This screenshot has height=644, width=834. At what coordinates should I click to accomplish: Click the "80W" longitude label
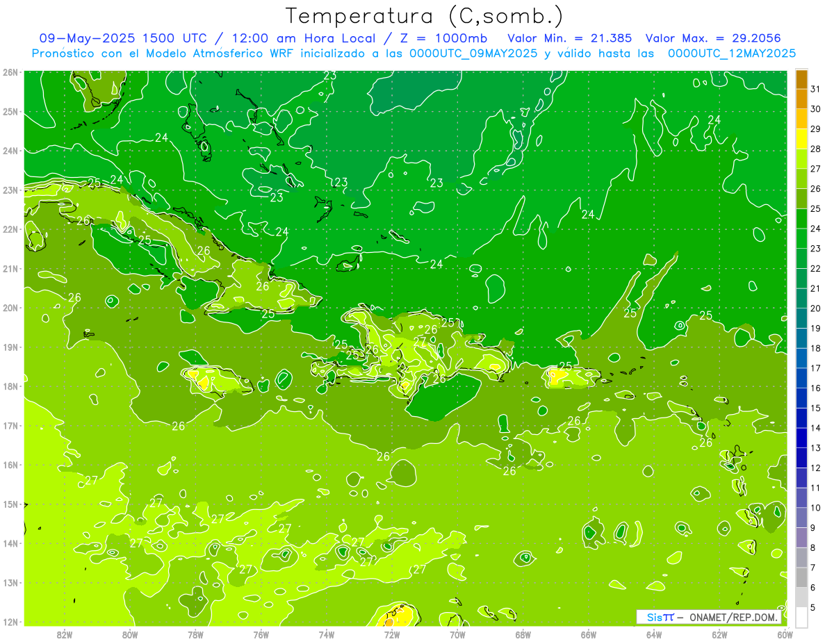(130, 634)
